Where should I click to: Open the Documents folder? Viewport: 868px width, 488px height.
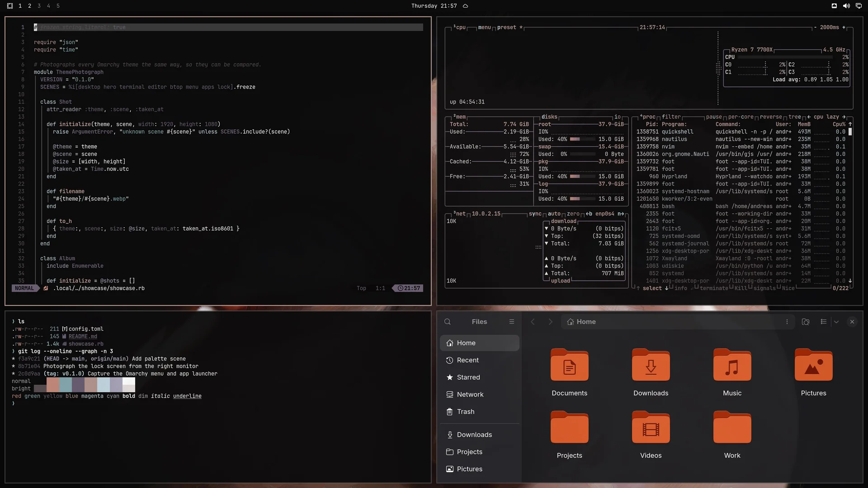[570, 373]
